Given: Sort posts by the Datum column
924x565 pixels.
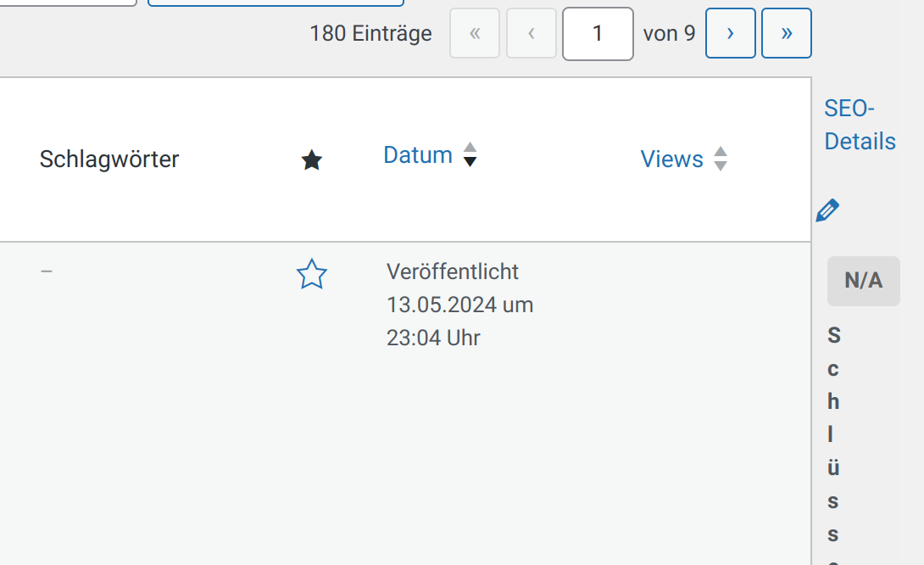Looking at the screenshot, I should coord(418,155).
